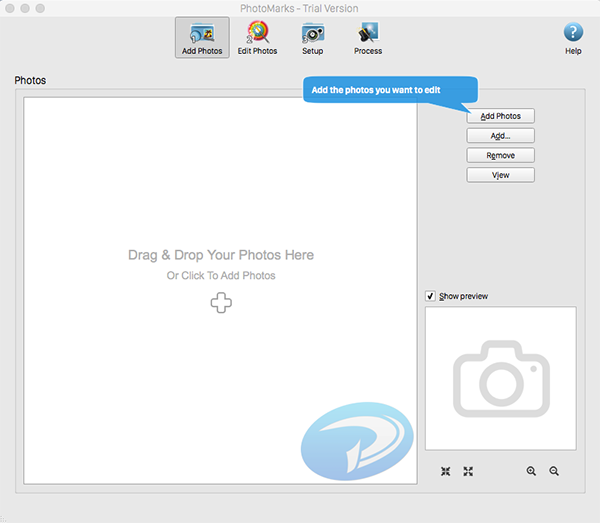Click the camera placeholder in preview pane
The height and width of the screenshot is (523, 600).
pyautogui.click(x=501, y=378)
